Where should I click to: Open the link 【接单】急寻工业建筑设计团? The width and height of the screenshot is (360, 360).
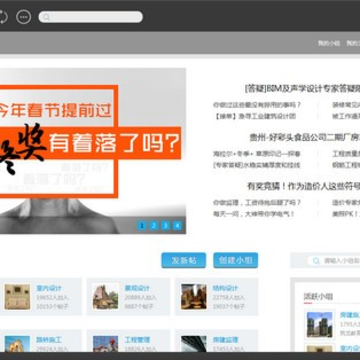point(254,116)
